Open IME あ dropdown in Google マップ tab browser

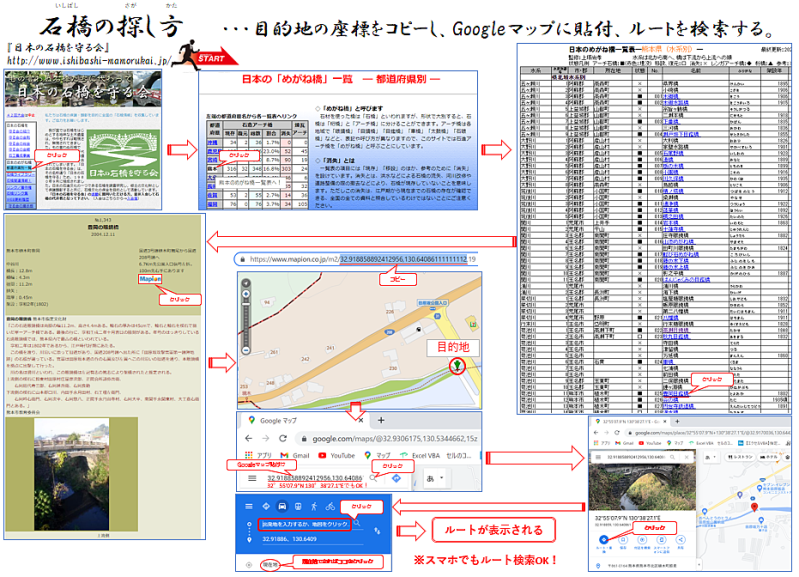pyautogui.click(x=435, y=478)
